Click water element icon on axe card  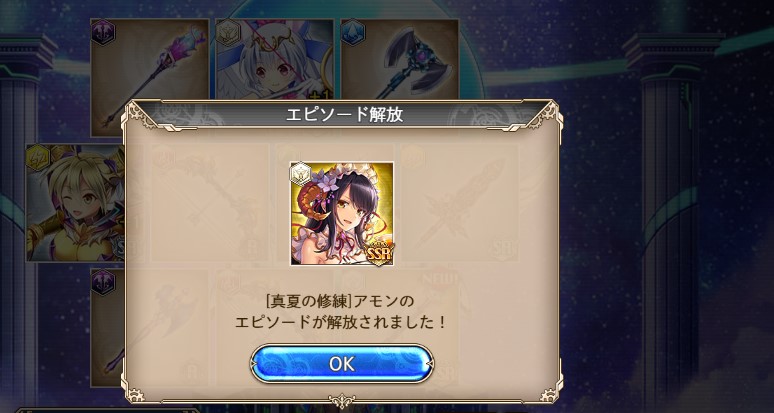point(353,33)
